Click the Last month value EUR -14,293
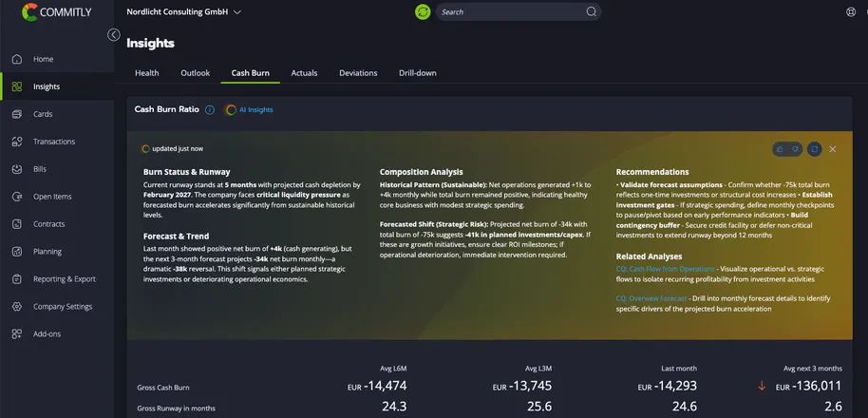Screen dimensions: 868x418 [667, 386]
